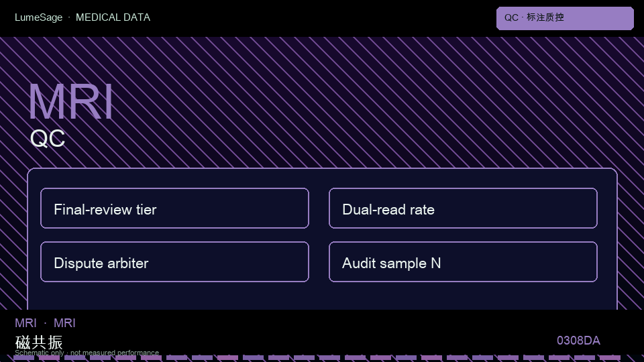This screenshot has height=362, width=644.
Task: Click empty area below the Dispute arbiter card
Action: click(174, 296)
